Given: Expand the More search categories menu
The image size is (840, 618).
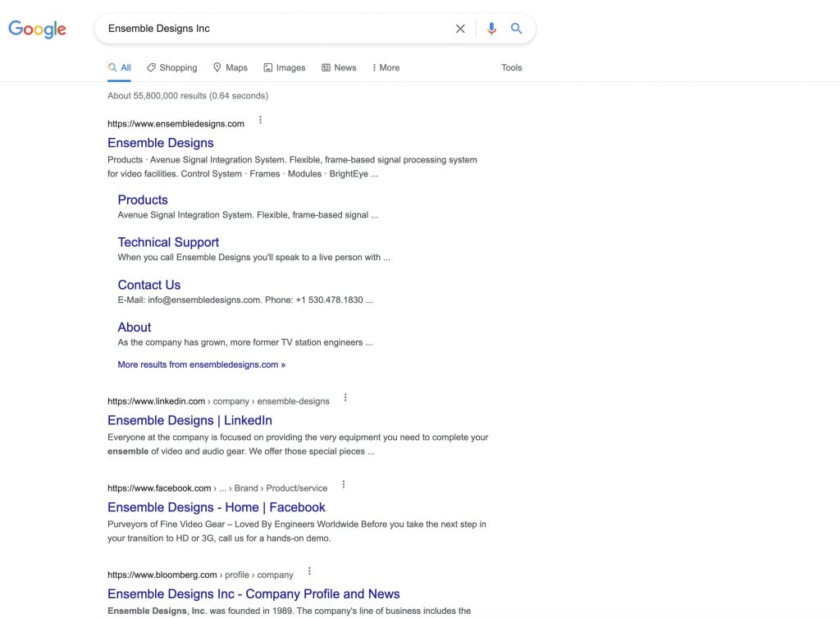Looking at the screenshot, I should pyautogui.click(x=386, y=67).
